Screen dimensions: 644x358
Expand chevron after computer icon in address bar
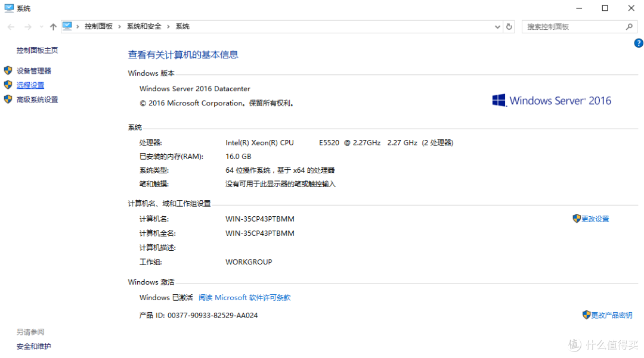pyautogui.click(x=78, y=27)
